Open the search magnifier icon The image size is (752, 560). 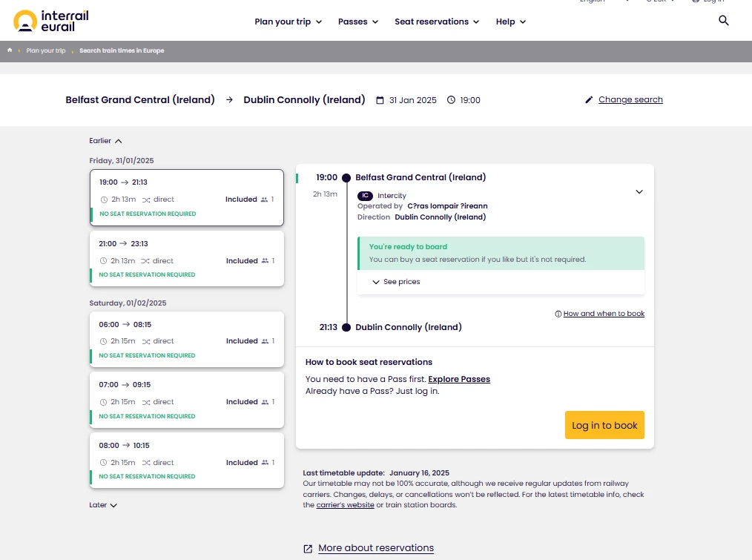click(724, 21)
